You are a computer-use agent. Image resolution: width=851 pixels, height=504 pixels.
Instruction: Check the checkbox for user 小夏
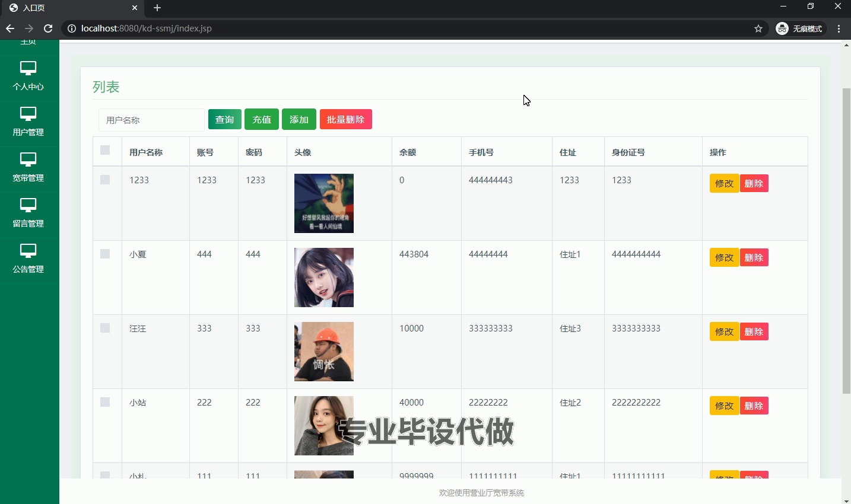click(x=105, y=254)
